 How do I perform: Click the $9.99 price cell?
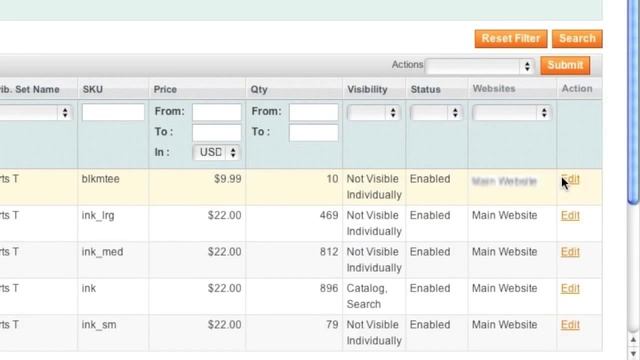coord(197,187)
